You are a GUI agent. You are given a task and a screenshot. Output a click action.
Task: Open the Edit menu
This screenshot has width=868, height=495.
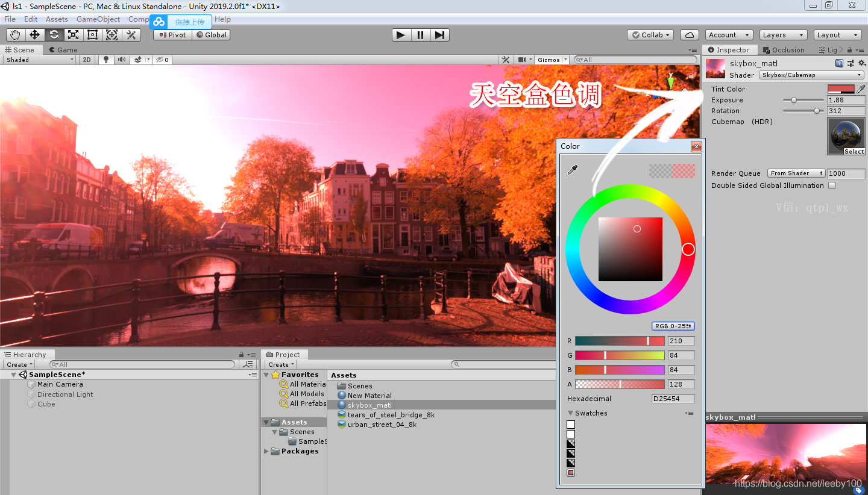[31, 19]
